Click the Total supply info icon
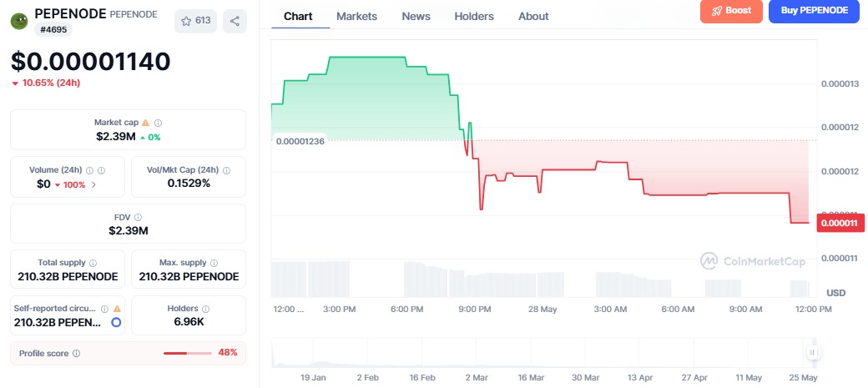This screenshot has height=388, width=868. pos(93,263)
